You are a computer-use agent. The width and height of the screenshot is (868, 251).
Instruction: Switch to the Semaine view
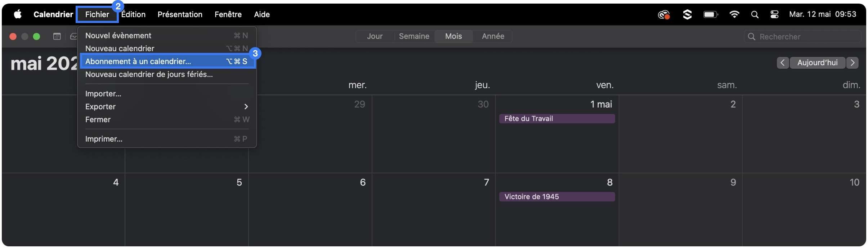(414, 36)
